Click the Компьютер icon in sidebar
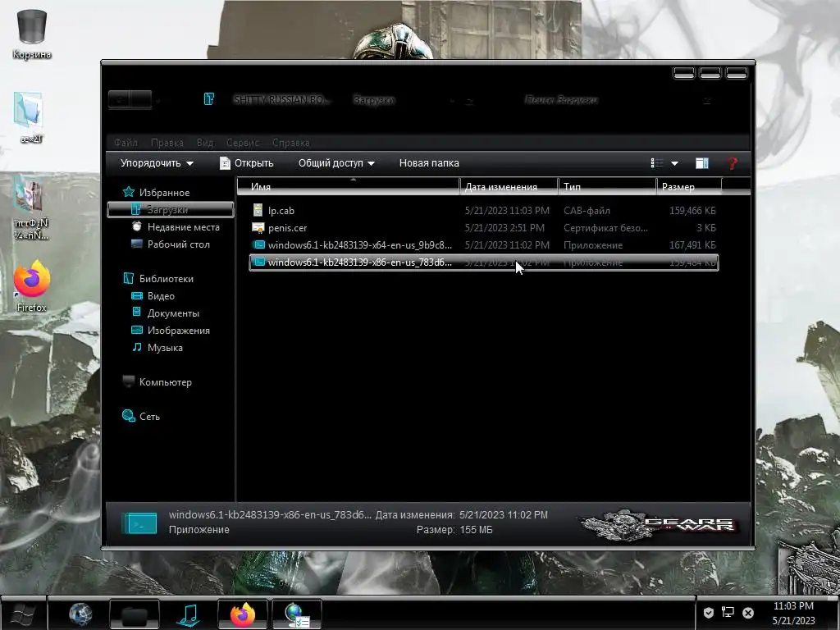This screenshot has height=630, width=840. (x=129, y=381)
